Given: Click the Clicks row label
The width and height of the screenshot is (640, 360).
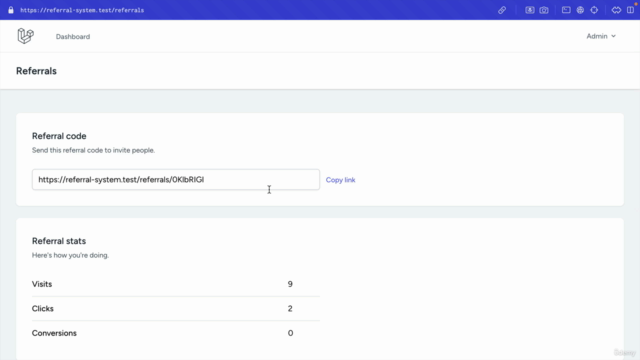Looking at the screenshot, I should [42, 309].
